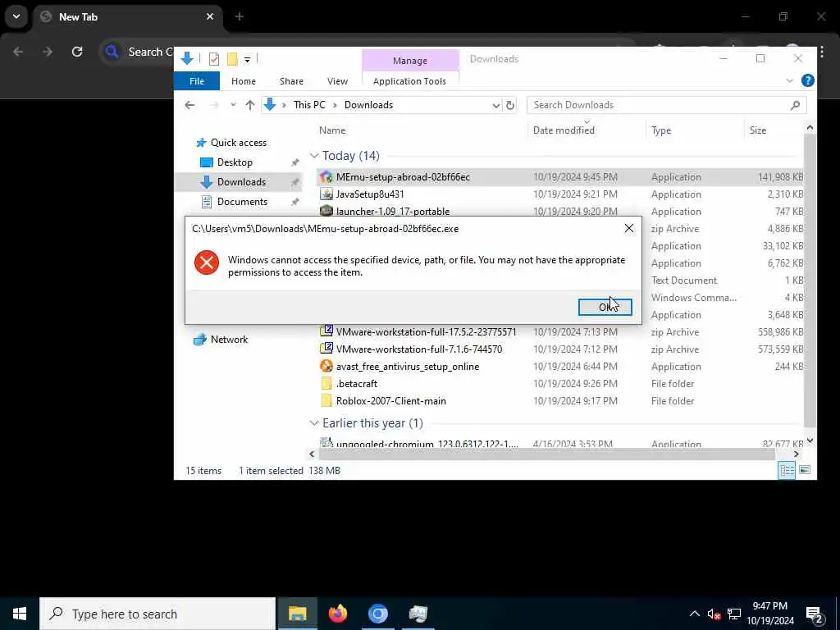Screen dimensions: 840x630
Task: Sort by Type column header
Action: coord(661,130)
